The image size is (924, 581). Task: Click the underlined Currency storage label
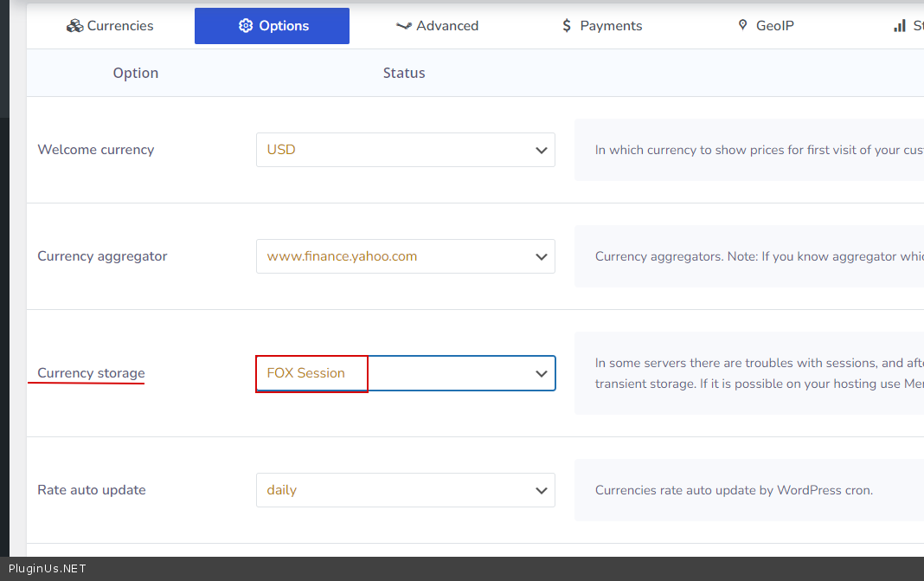(91, 373)
